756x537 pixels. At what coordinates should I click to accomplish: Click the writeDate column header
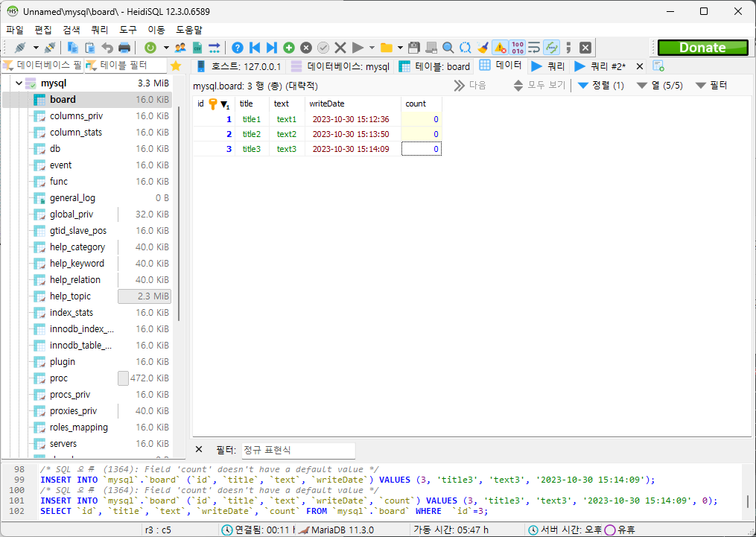pyautogui.click(x=352, y=104)
